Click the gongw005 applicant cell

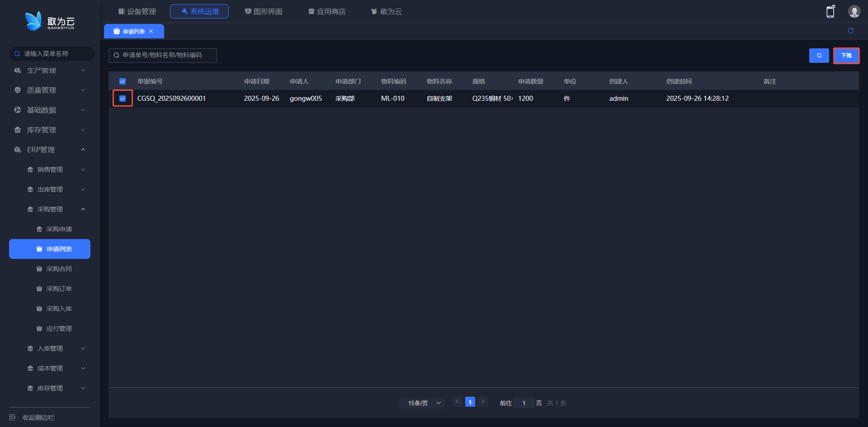coord(306,99)
